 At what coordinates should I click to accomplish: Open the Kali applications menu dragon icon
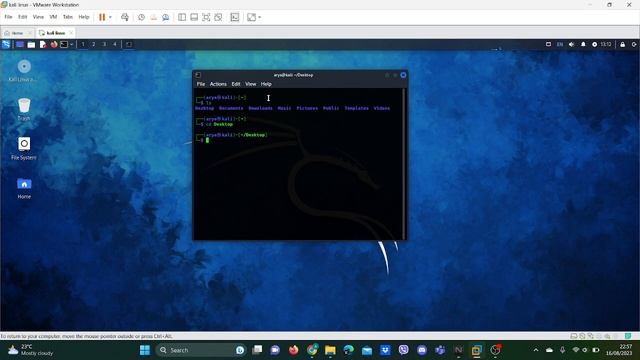point(6,44)
